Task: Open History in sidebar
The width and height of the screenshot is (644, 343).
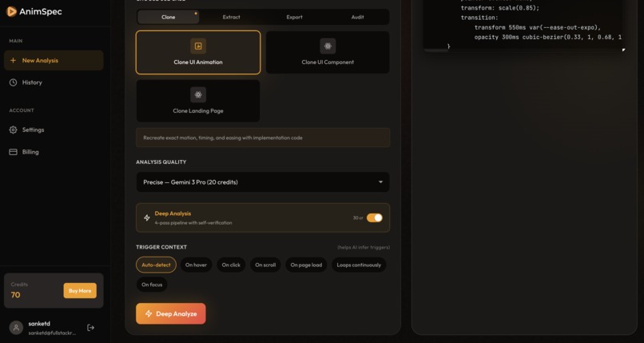Action: tap(54, 82)
